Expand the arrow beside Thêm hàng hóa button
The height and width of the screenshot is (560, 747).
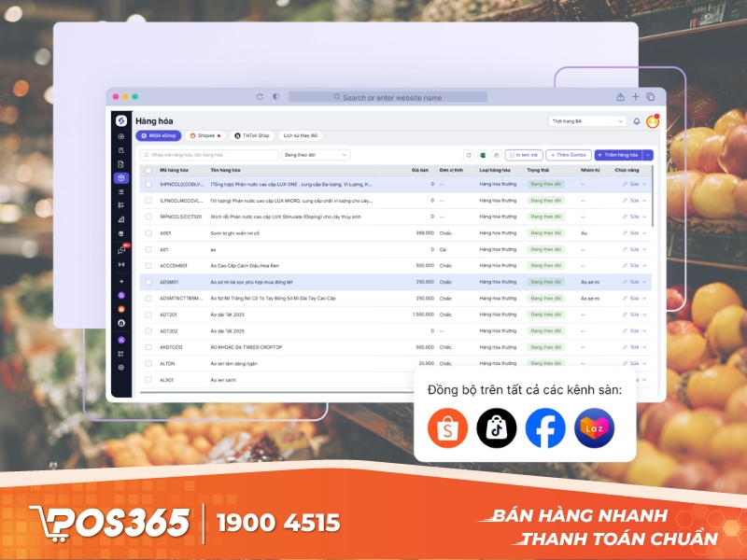click(647, 155)
